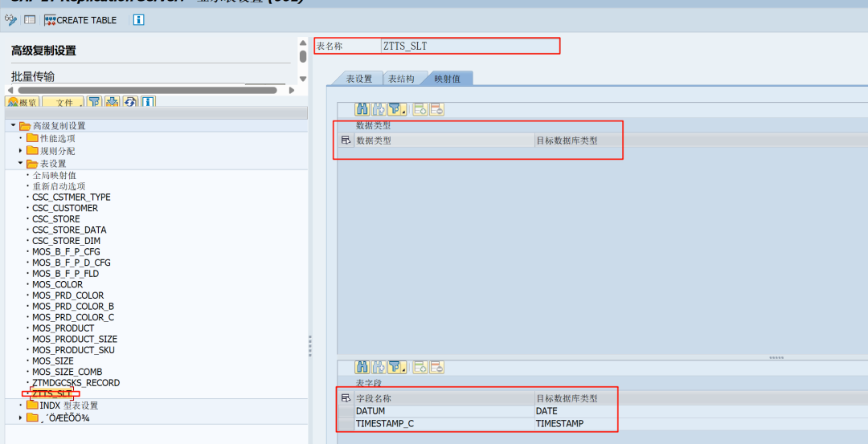Select MOS_SIZE table in tree
Viewport: 868px width, 444px height.
click(x=52, y=361)
